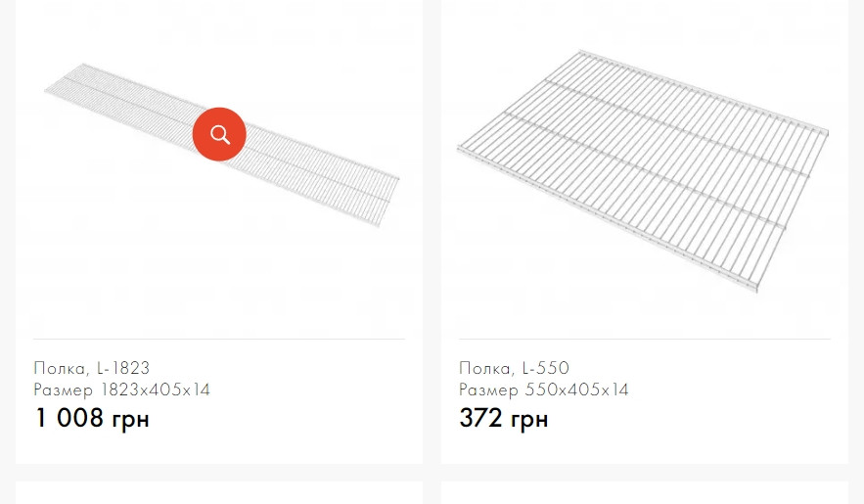Select the partially visible card below L-1823

(x=219, y=493)
